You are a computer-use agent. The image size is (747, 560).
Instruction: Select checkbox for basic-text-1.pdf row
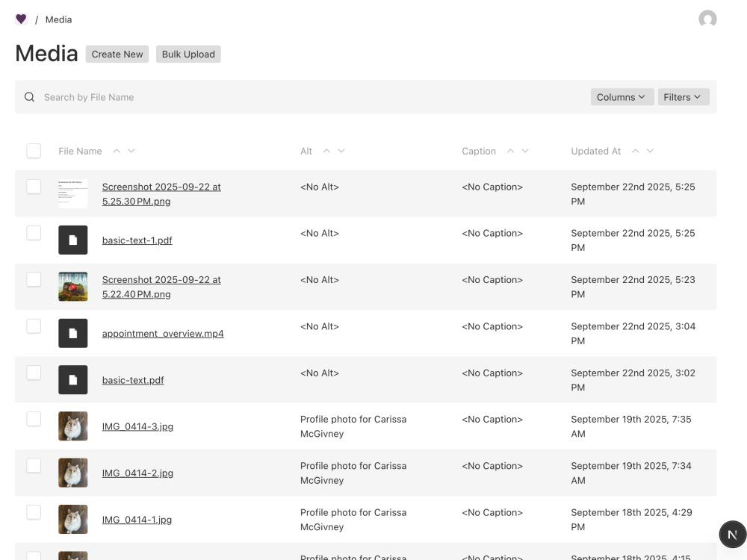pos(34,233)
